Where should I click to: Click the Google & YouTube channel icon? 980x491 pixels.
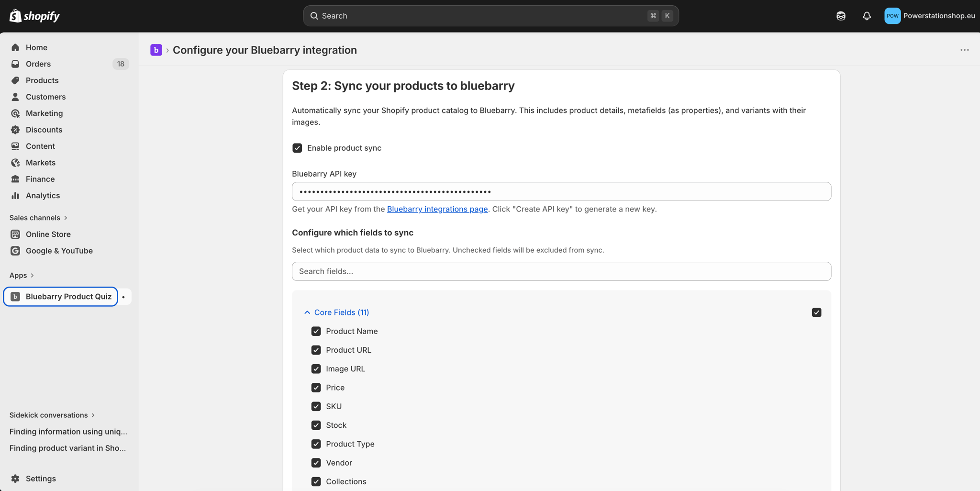[16, 250]
